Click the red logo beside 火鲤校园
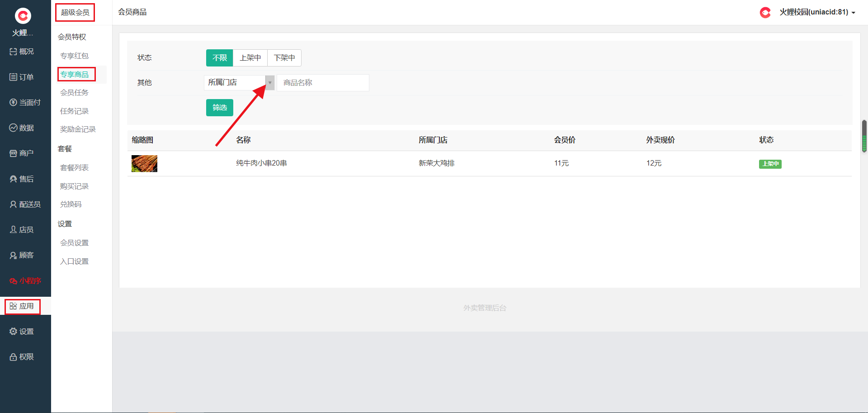Image resolution: width=868 pixels, height=413 pixels. [x=765, y=12]
